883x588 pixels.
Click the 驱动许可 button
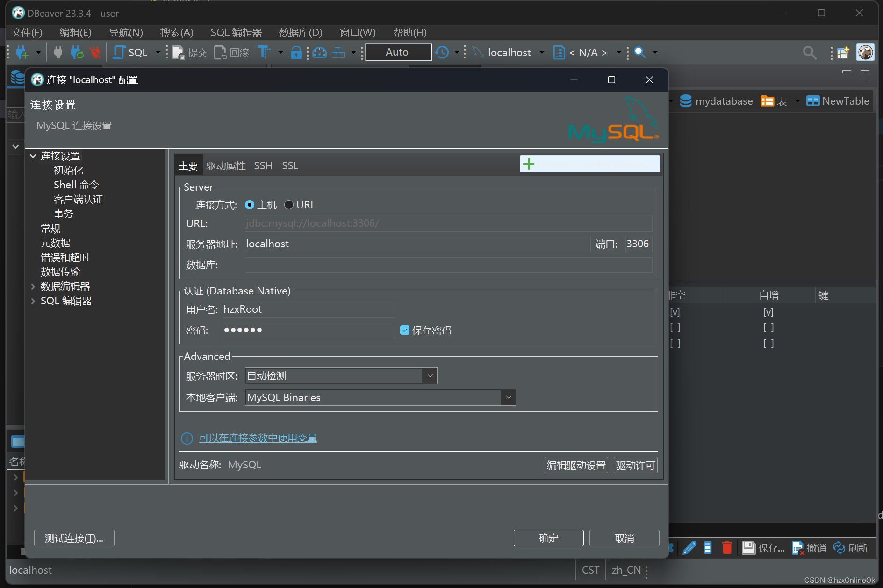[x=636, y=465]
